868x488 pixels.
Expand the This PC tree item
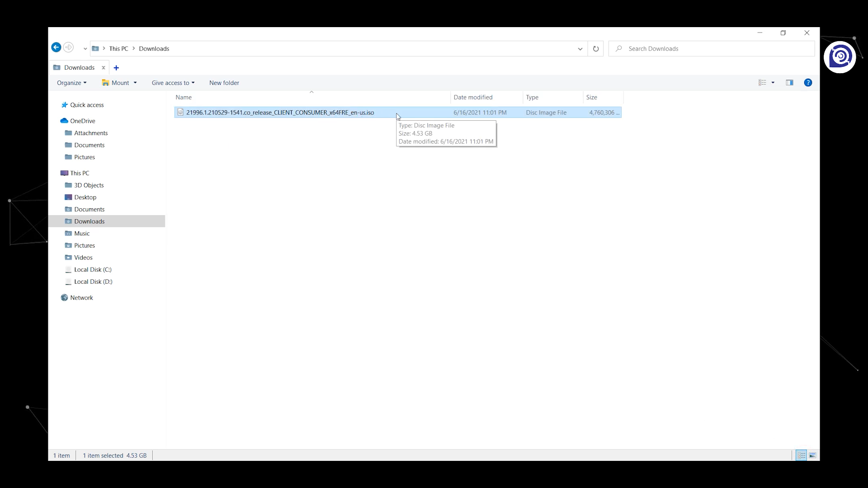click(x=56, y=172)
